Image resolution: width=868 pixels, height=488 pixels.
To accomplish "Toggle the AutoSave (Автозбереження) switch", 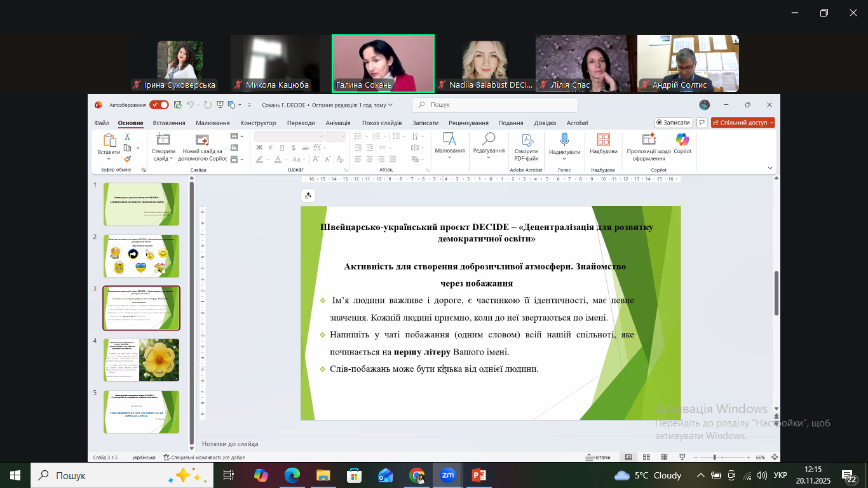I will (159, 105).
